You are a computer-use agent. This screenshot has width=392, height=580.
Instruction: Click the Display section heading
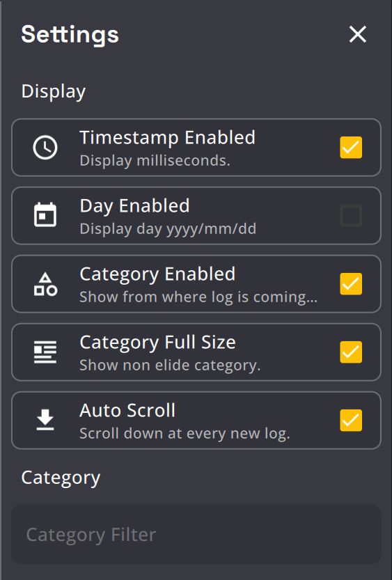click(53, 91)
